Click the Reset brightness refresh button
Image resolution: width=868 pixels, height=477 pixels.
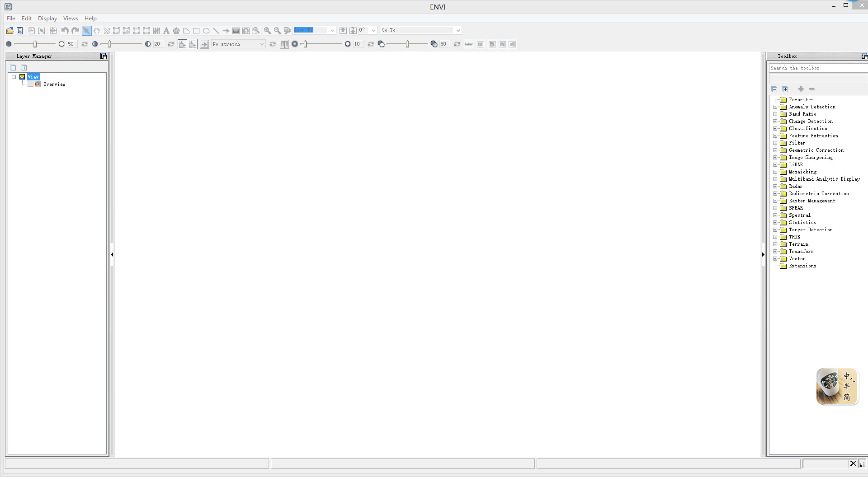[84, 44]
